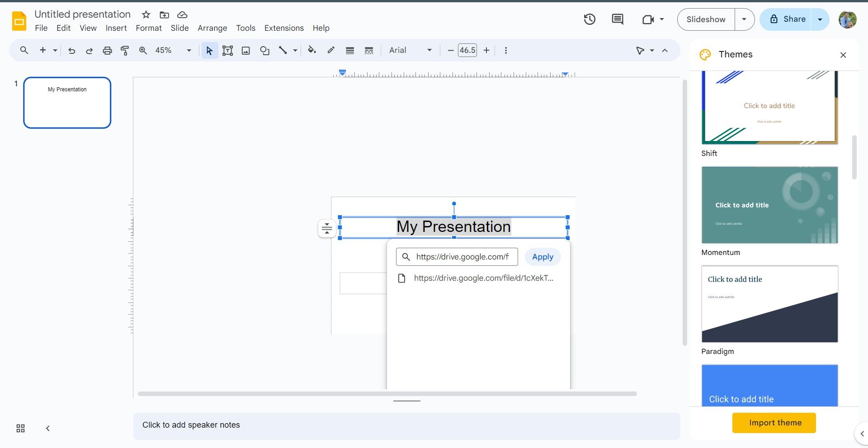
Task: Expand the line tool options arrow
Action: pyautogui.click(x=295, y=51)
